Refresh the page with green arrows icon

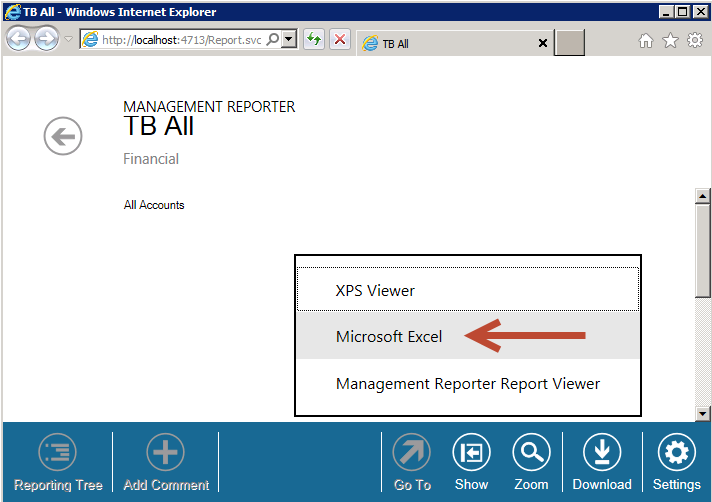point(314,39)
